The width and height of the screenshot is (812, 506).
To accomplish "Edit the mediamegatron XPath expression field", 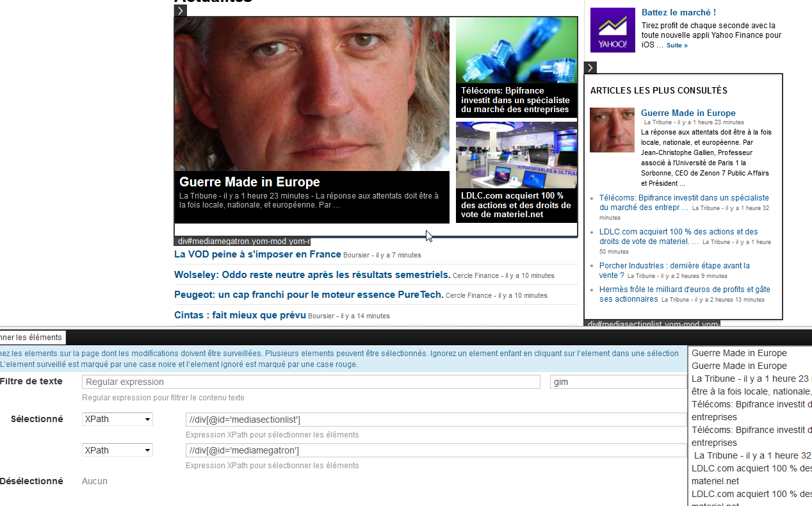I will click(x=436, y=450).
